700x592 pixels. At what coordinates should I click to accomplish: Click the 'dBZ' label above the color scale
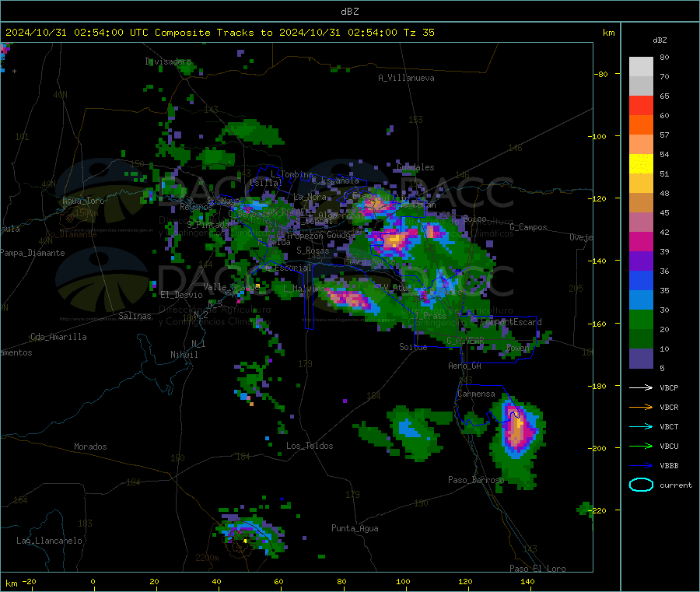pos(660,40)
